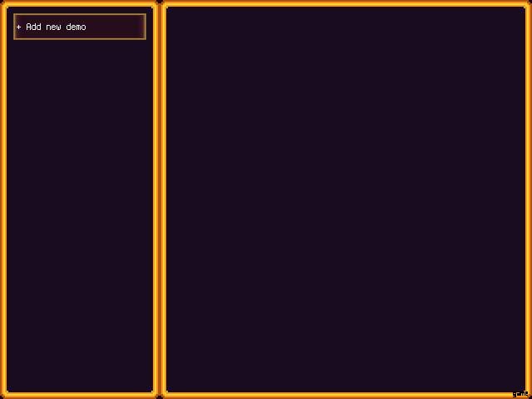Click the dark notch atop the panel divider

coord(160,2)
